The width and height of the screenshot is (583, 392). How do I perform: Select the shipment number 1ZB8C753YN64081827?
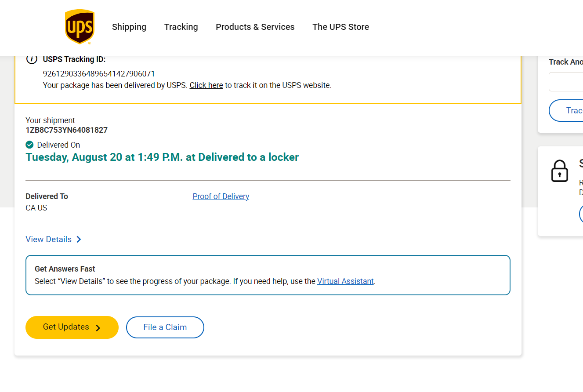pyautogui.click(x=67, y=130)
